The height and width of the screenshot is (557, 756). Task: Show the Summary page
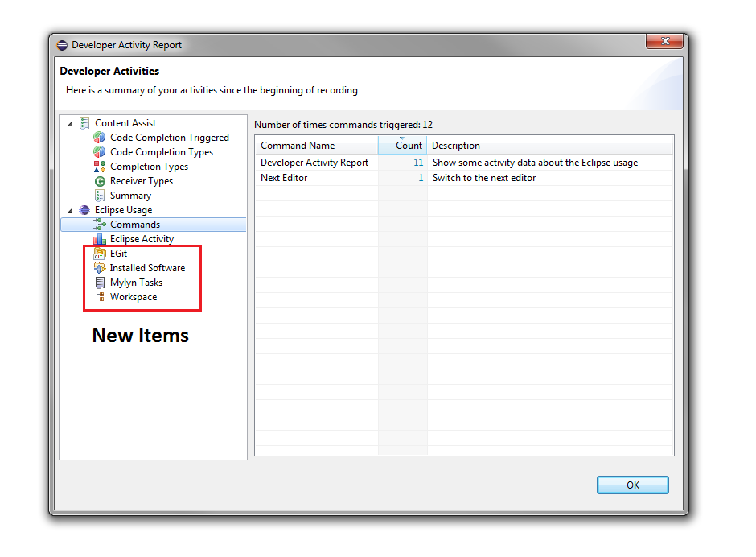pyautogui.click(x=130, y=196)
